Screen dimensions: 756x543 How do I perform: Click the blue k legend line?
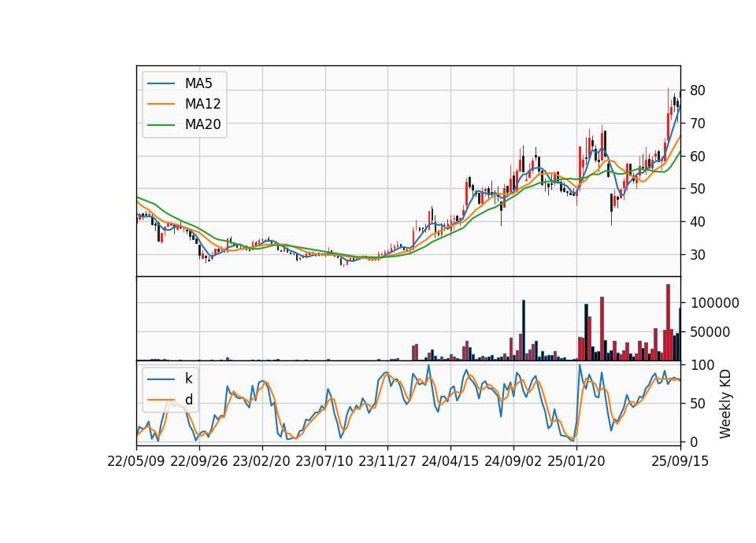[x=161, y=379]
